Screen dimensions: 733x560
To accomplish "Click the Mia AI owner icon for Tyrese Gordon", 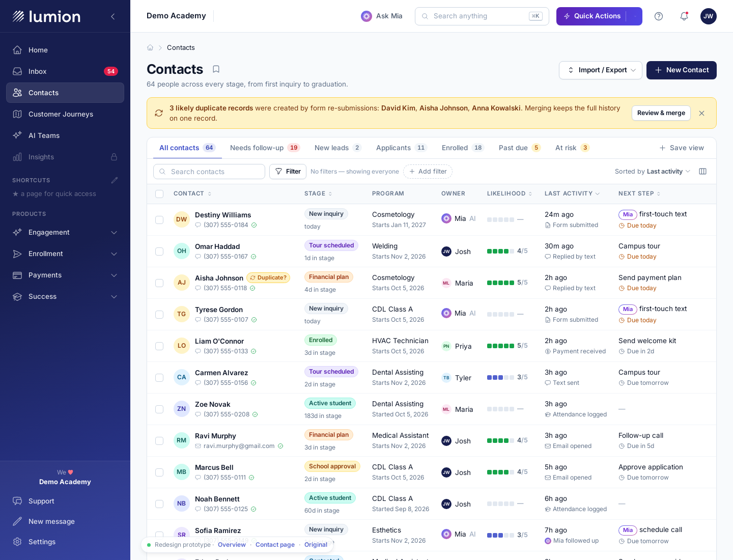I will 446,313.
